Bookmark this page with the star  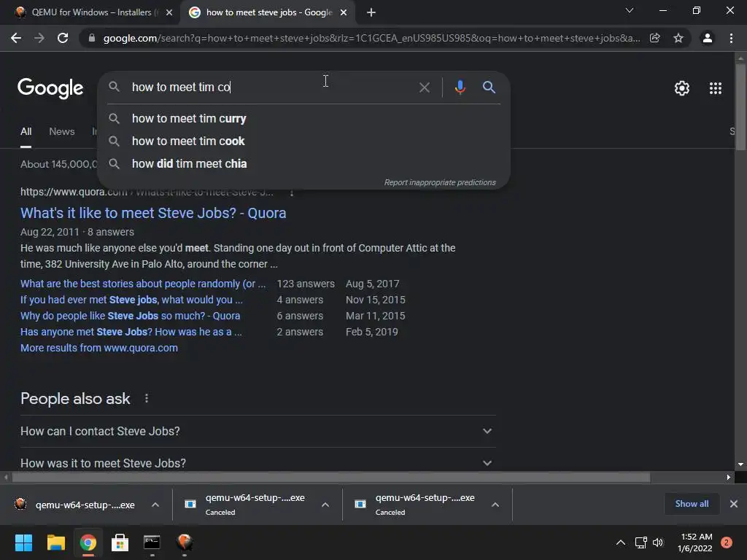(x=678, y=38)
